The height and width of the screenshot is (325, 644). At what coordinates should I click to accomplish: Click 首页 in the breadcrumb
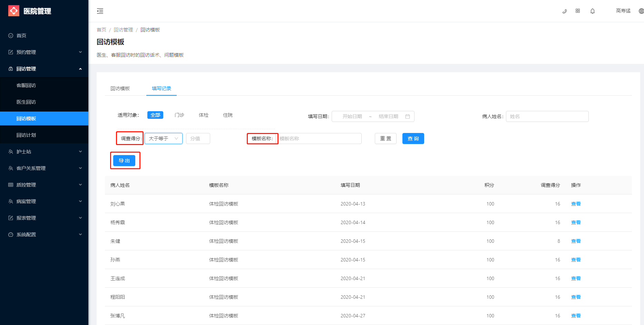point(101,30)
